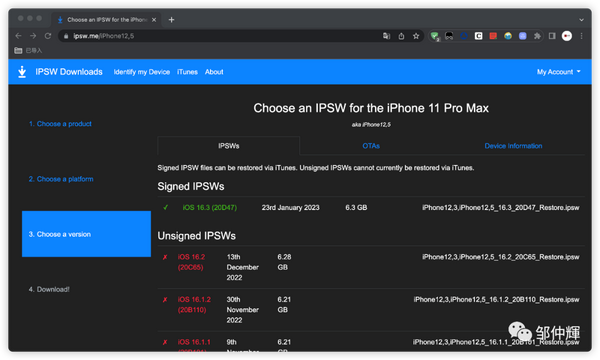The image size is (600, 360).
Task: Select the IPSWs tab
Action: pos(228,146)
